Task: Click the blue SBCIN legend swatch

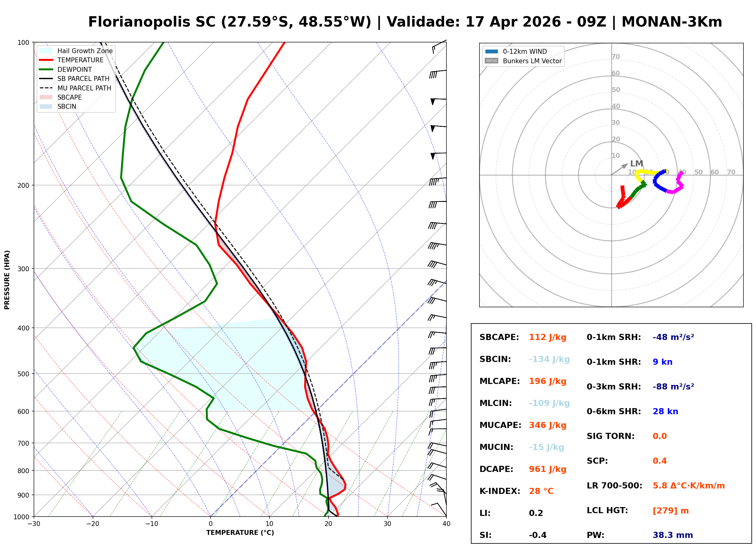Action: [46, 106]
